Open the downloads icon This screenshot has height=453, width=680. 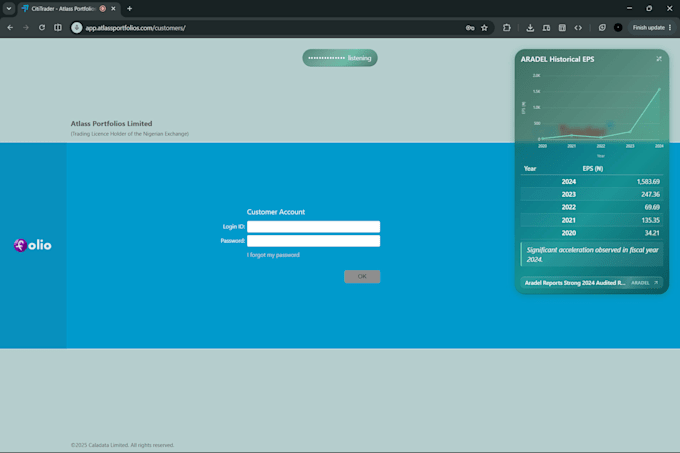[x=530, y=28]
